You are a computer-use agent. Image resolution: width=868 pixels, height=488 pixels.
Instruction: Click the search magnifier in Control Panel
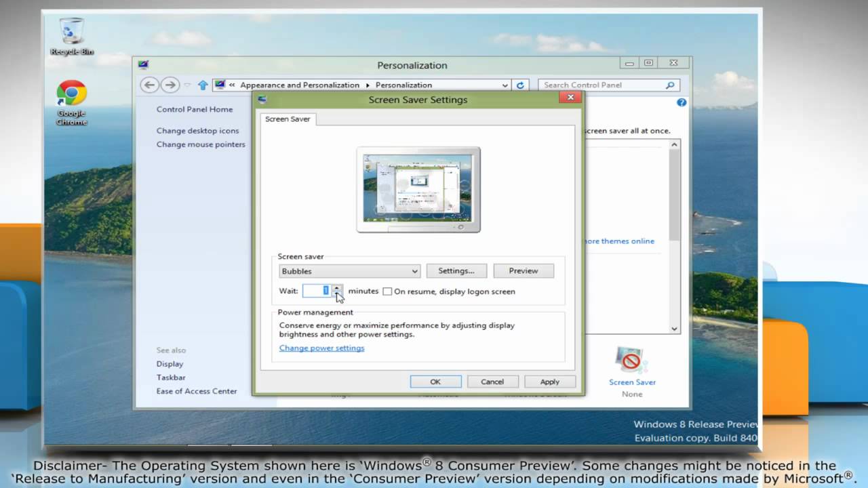(x=670, y=85)
